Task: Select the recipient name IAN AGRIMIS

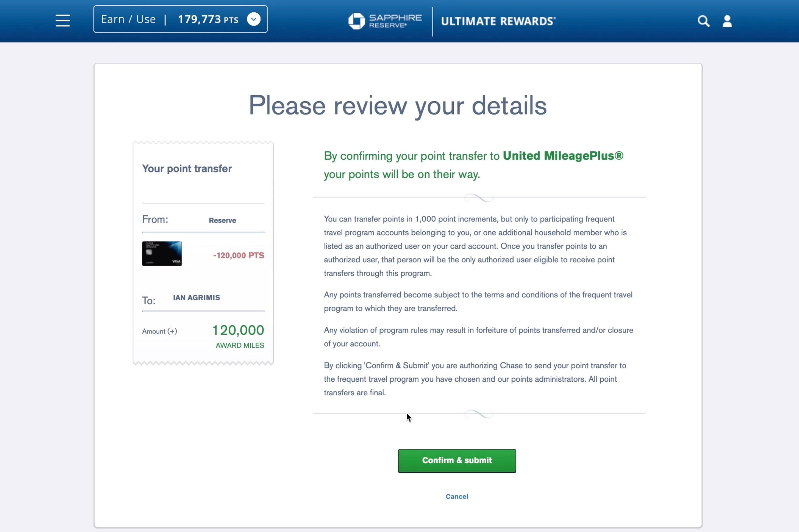Action: tap(196, 297)
